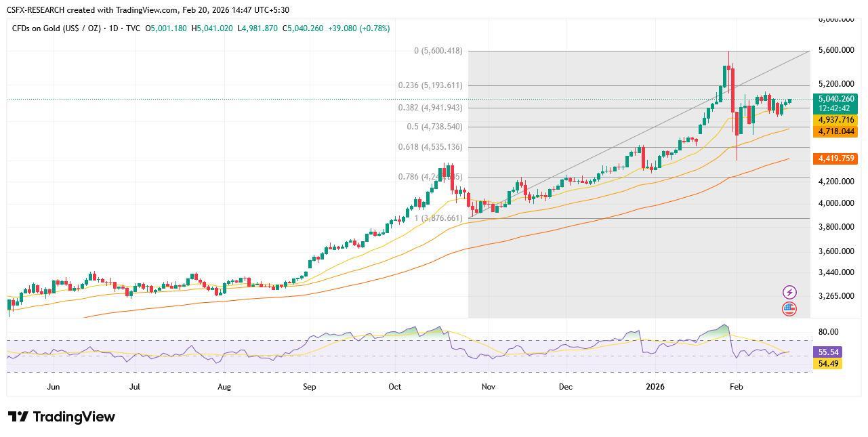
Task: Click the +39.080 (+0.78%) change value
Action: pyautogui.click(x=360, y=28)
